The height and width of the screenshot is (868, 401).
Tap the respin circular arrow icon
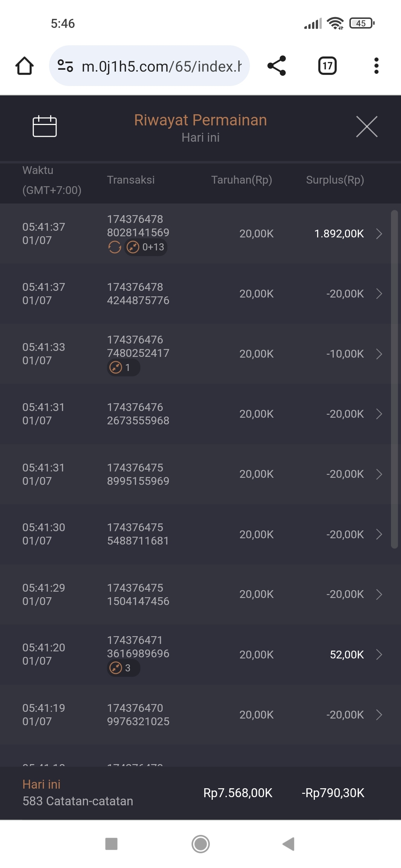pos(115,247)
